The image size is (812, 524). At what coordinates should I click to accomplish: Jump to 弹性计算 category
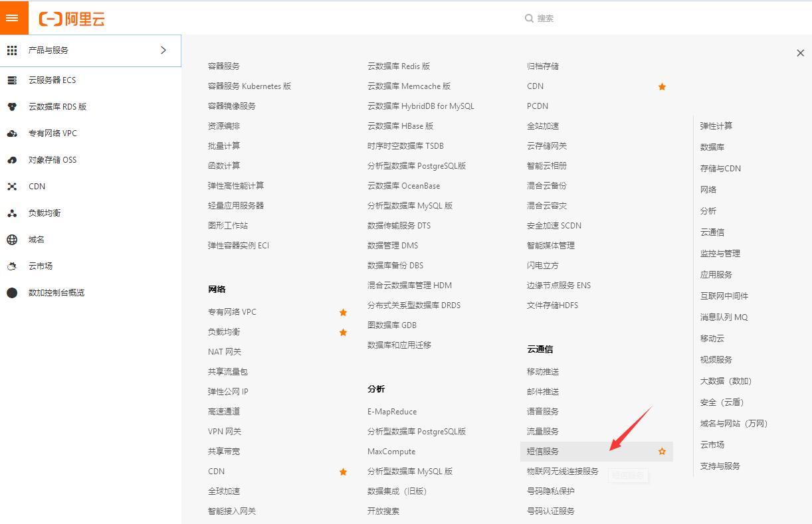716,126
